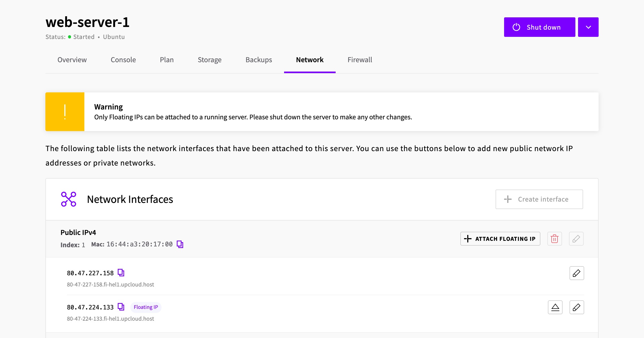Copy IP address 80.47.227.158
This screenshot has height=338, width=644.
tap(121, 273)
